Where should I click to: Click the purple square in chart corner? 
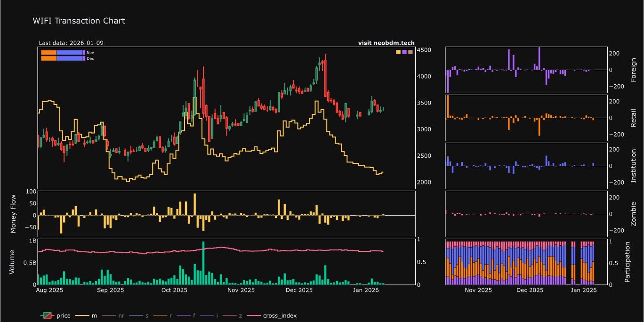[x=404, y=52]
